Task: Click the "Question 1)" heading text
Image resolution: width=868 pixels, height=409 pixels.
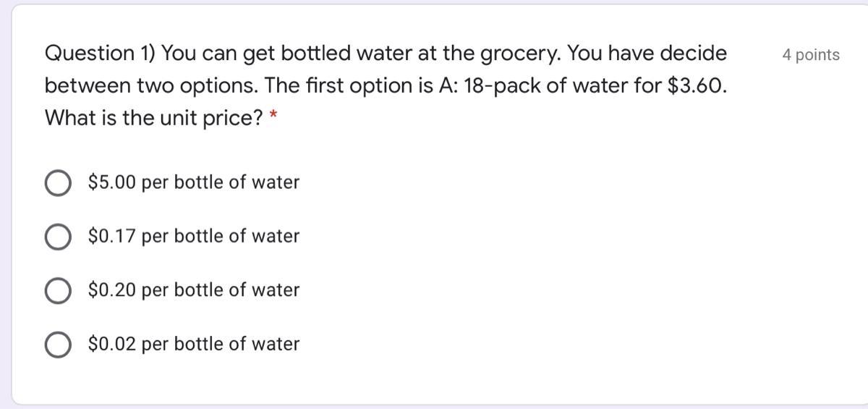Action: pos(99,54)
